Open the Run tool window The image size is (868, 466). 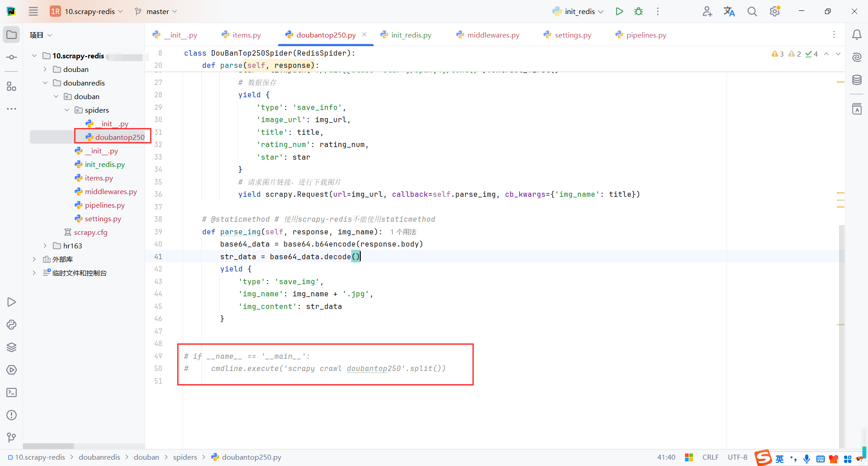point(12,302)
